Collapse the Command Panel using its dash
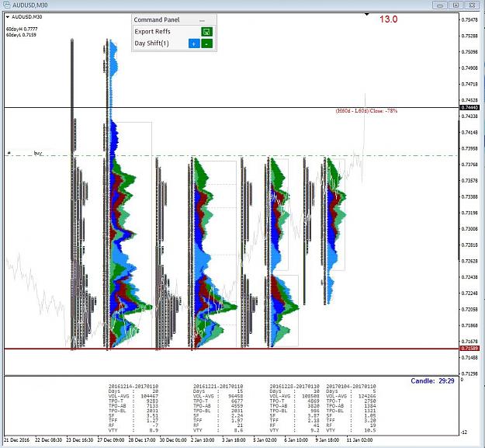The image size is (485, 448). (202, 20)
